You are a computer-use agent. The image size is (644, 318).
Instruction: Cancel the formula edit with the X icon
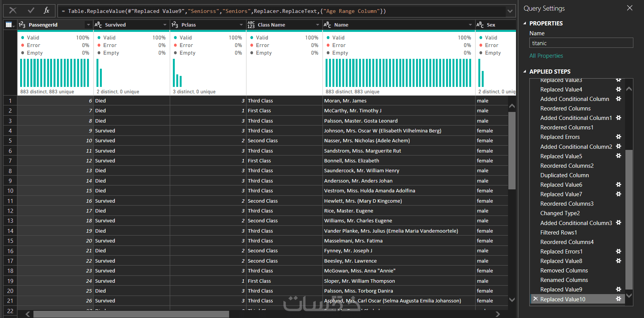pos(13,11)
